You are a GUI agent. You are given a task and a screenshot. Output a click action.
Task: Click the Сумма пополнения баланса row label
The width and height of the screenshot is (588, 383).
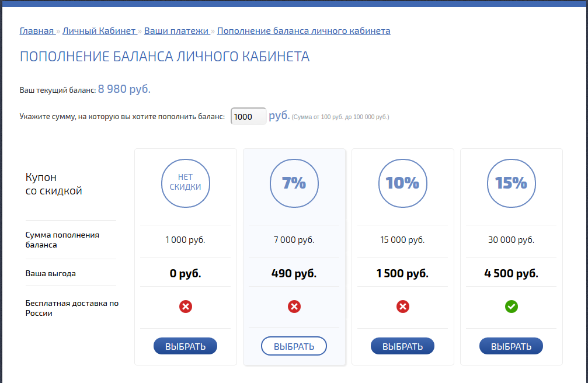[62, 240]
